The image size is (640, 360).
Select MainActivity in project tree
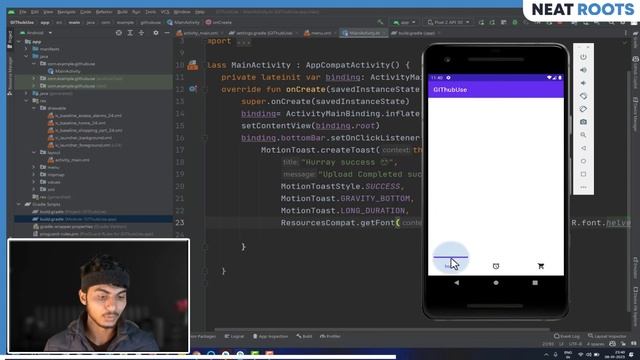(64, 71)
